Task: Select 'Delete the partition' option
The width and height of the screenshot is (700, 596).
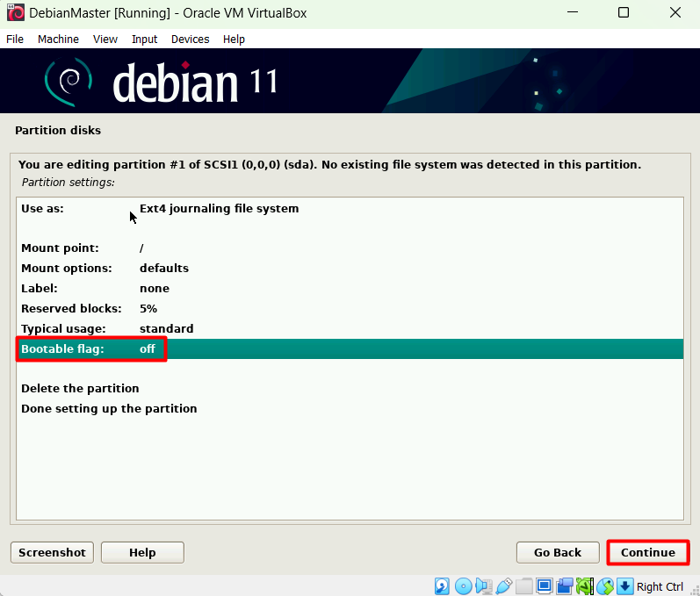Action: (350, 389)
